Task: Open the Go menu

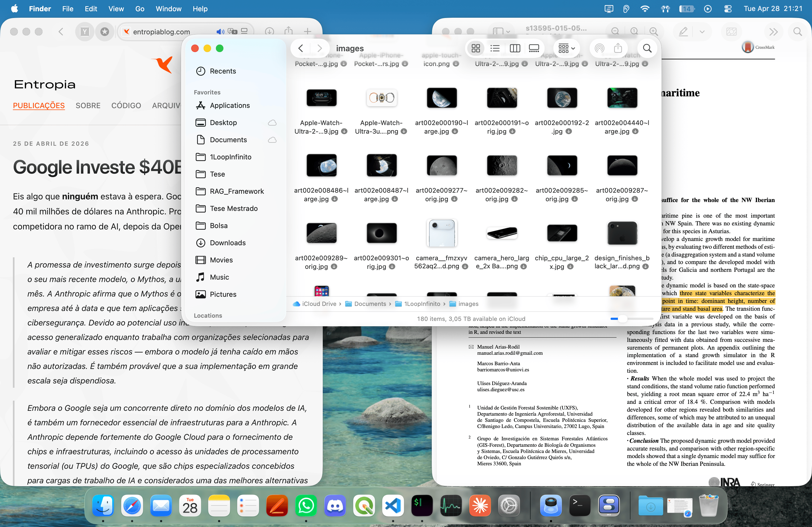Action: [x=140, y=9]
